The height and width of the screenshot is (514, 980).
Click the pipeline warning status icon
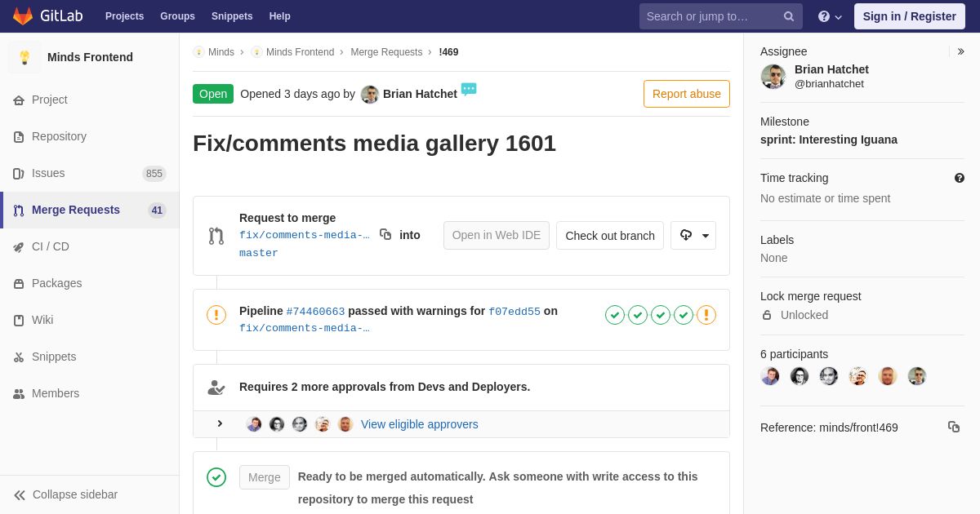click(216, 315)
